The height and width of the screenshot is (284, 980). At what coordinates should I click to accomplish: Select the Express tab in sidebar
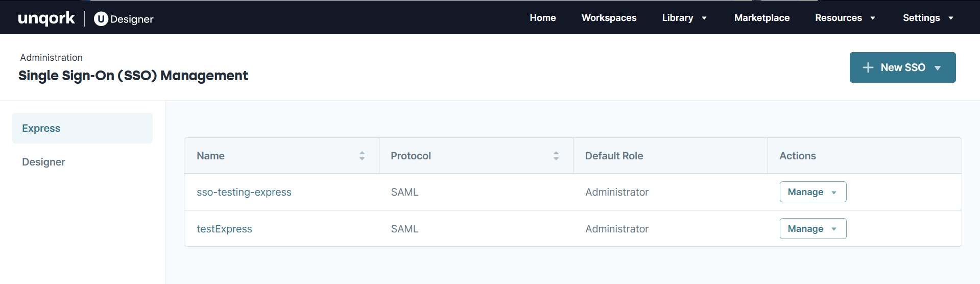click(82, 128)
